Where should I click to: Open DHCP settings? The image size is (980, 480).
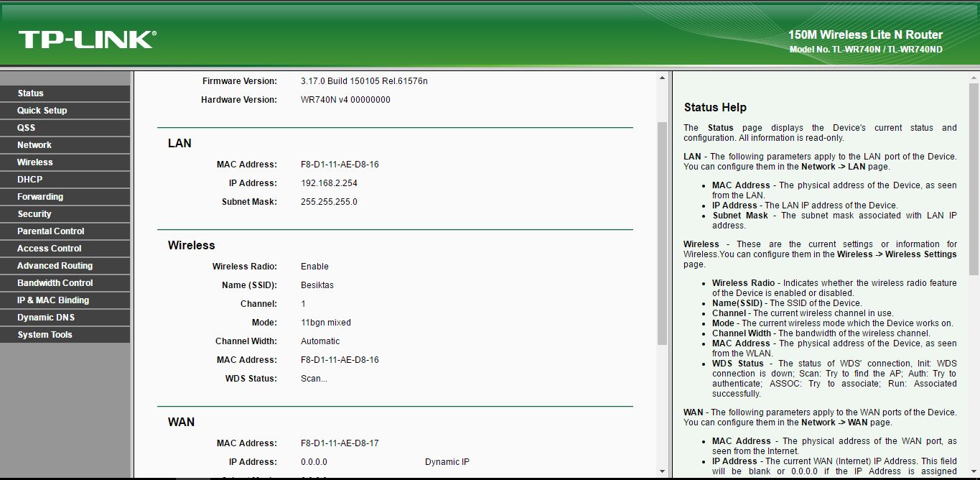[x=65, y=180]
